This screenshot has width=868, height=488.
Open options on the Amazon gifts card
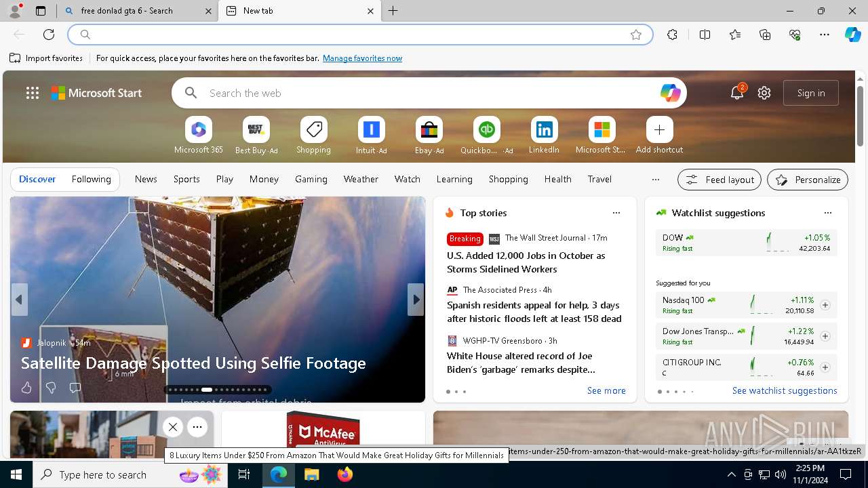[197, 427]
